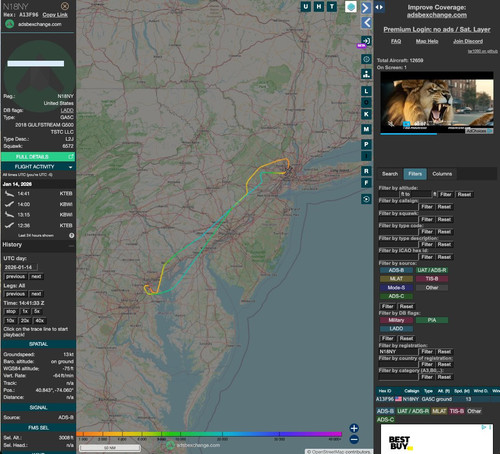Select the Filters tab
Image resolution: width=500 pixels, height=454 pixels.
coord(415,174)
